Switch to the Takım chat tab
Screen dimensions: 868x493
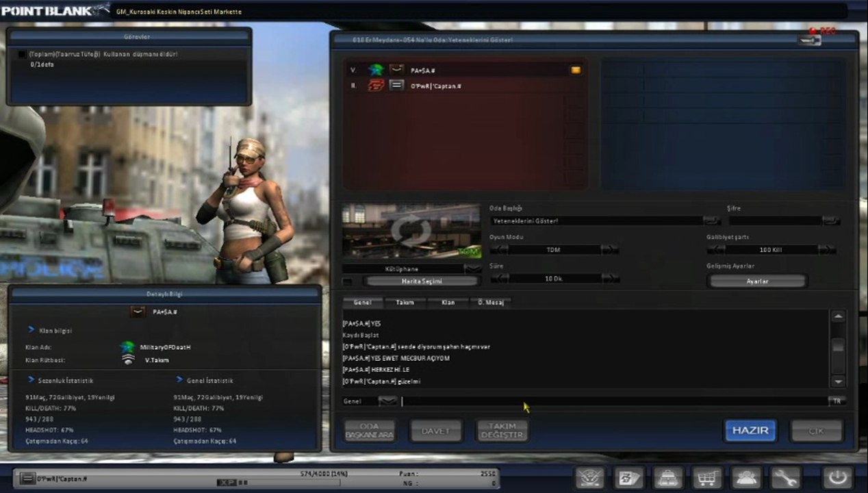(405, 302)
